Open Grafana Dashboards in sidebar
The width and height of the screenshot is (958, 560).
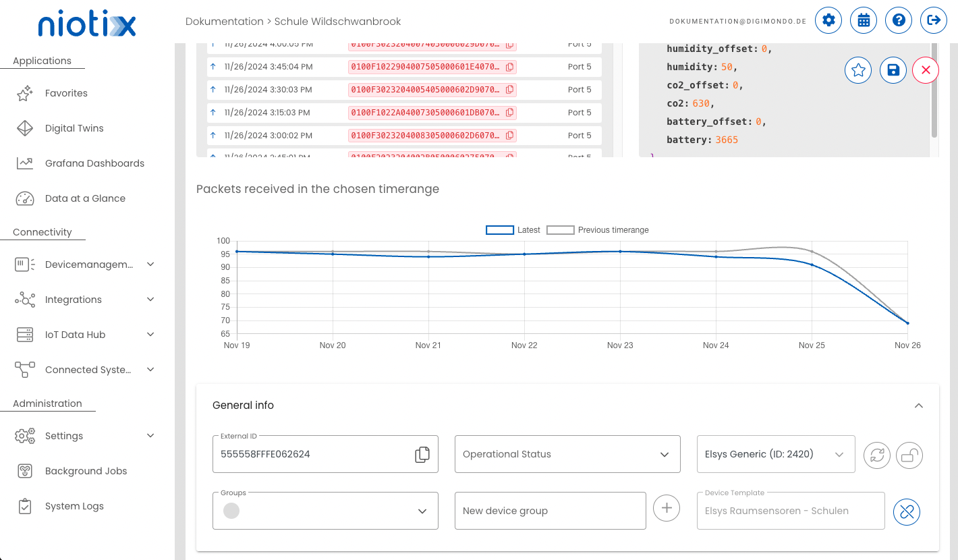click(x=94, y=163)
